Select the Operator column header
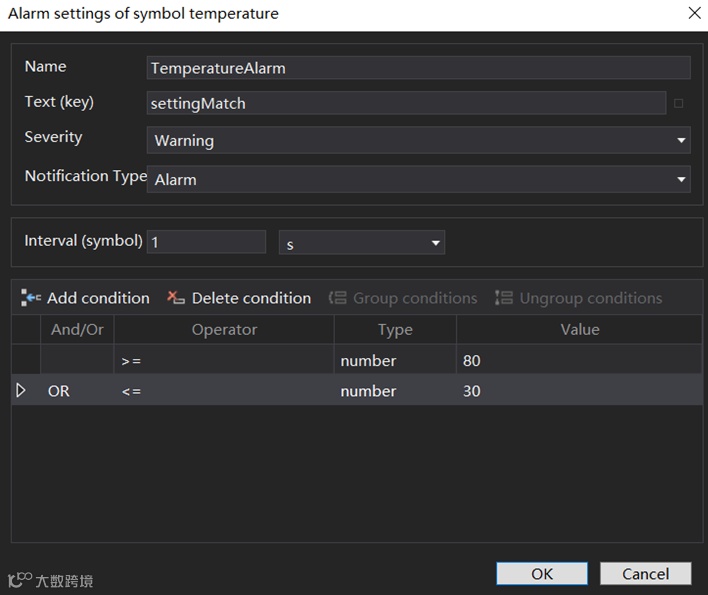The width and height of the screenshot is (708, 595). point(224,329)
